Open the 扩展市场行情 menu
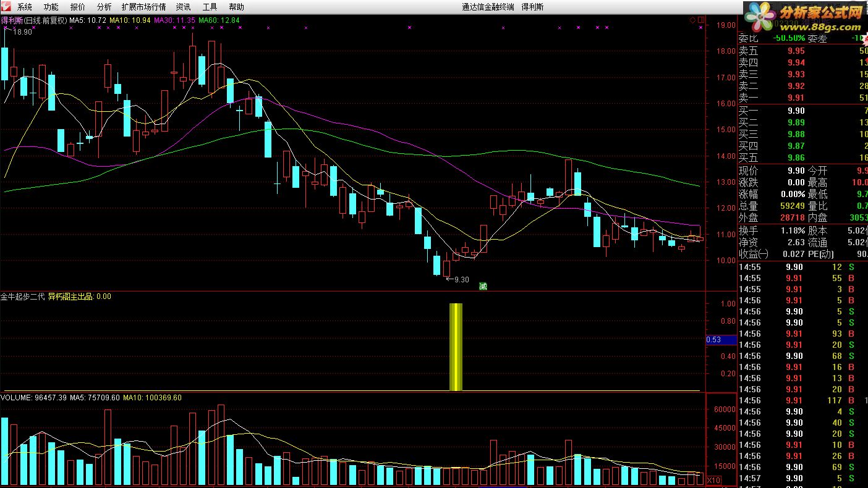Image resolution: width=868 pixels, height=488 pixels. [143, 7]
